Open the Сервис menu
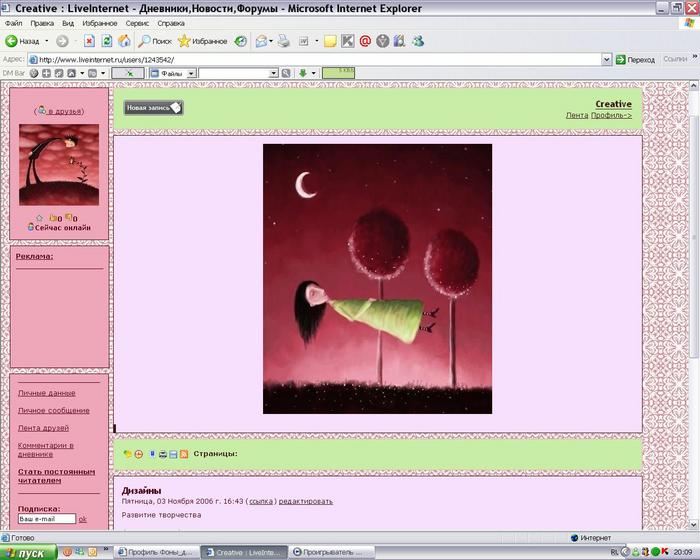The image size is (700, 560). [139, 22]
